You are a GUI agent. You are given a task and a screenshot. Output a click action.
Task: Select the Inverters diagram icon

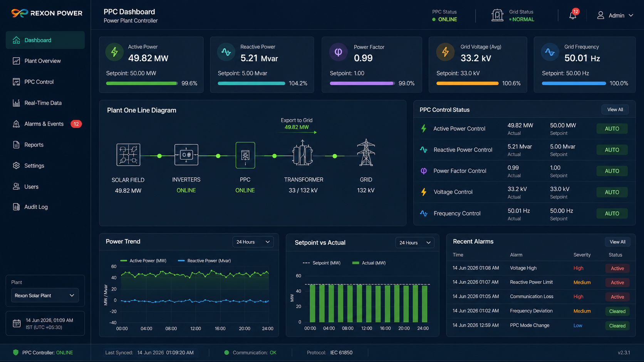(x=186, y=155)
